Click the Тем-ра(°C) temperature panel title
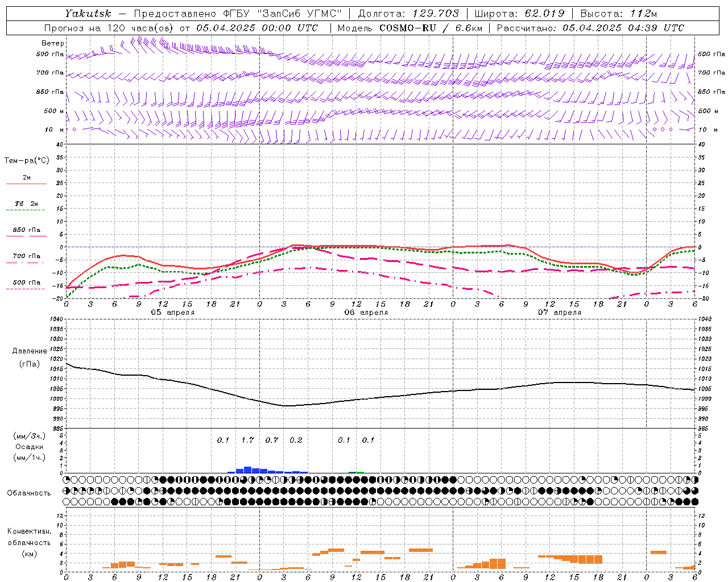Image resolution: width=728 pixels, height=582 pixels. point(27,161)
